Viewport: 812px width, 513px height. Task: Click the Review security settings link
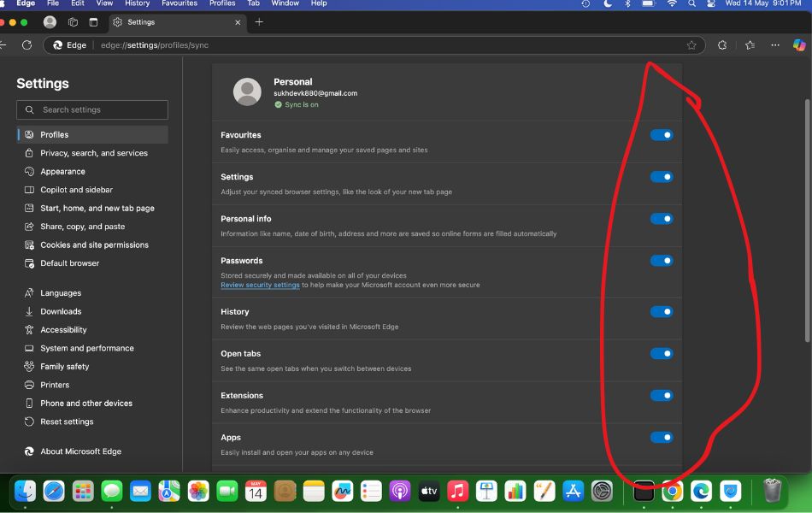point(260,285)
